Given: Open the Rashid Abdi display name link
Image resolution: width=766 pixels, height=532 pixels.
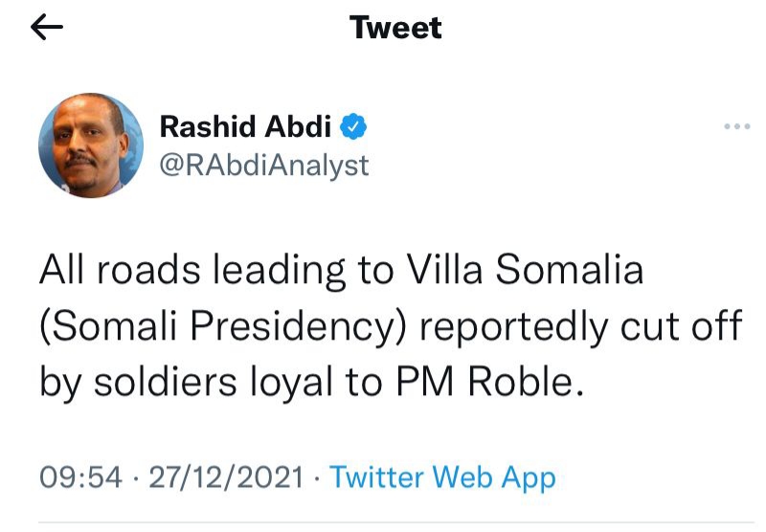Looking at the screenshot, I should (246, 126).
